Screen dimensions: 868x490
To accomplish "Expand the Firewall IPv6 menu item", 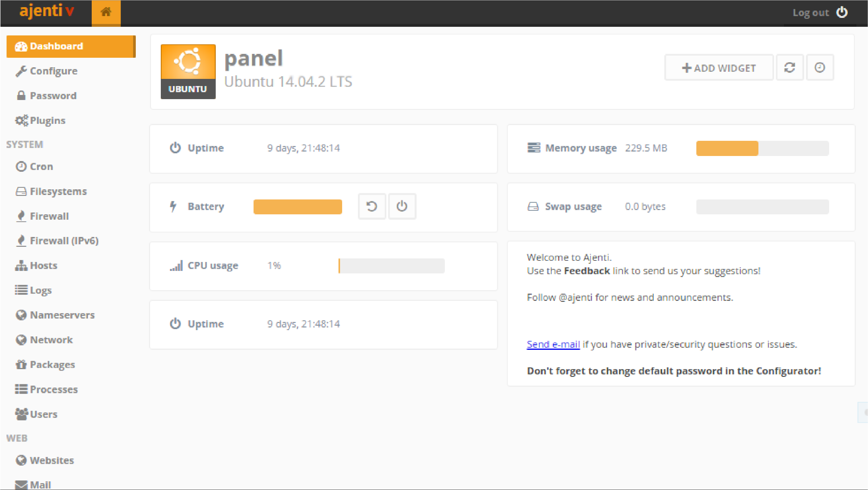I will click(64, 240).
